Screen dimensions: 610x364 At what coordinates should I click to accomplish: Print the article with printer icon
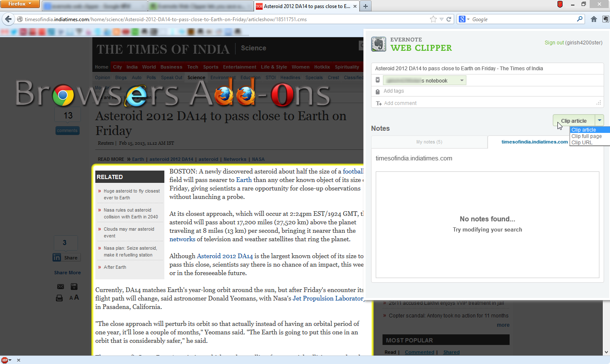coord(59,298)
